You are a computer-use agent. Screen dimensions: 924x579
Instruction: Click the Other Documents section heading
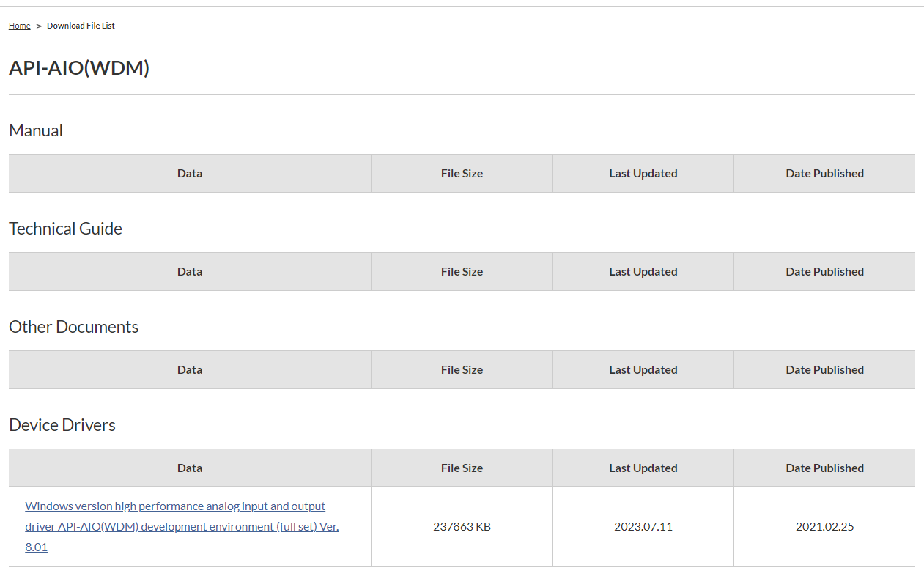pos(73,327)
